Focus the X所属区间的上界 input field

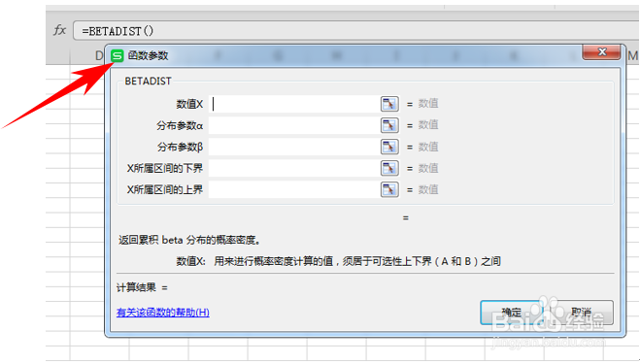pyautogui.click(x=294, y=189)
